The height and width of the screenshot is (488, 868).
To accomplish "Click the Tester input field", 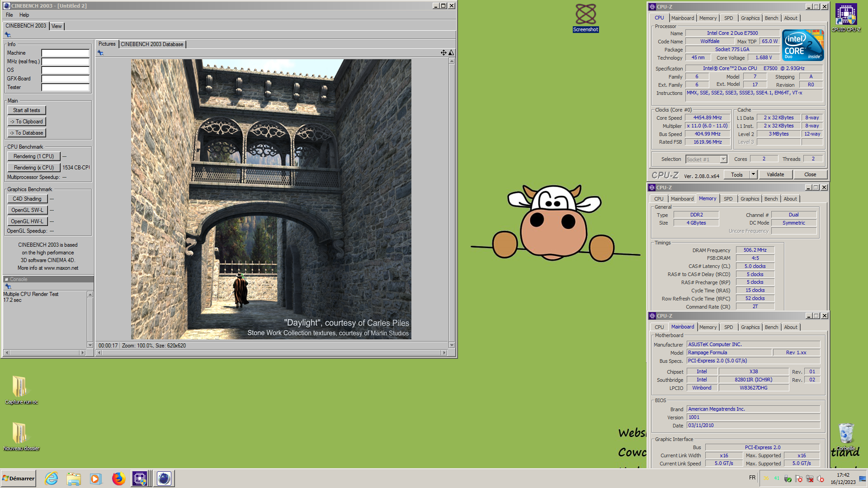I will tap(66, 87).
